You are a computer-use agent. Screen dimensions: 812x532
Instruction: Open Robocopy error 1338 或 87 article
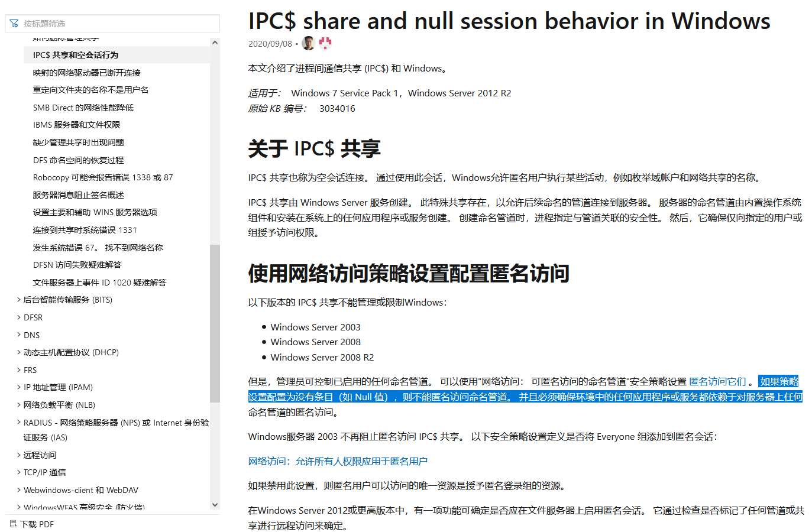tap(103, 177)
